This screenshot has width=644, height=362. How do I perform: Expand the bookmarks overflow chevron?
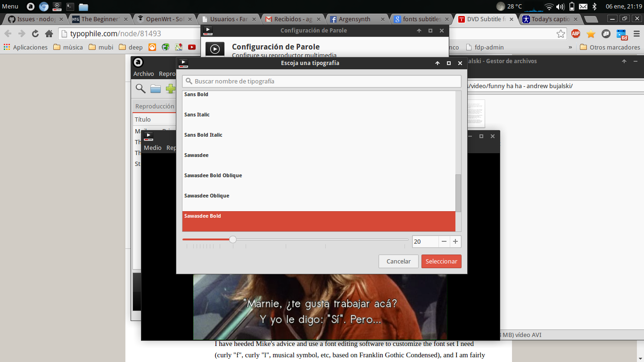(570, 47)
